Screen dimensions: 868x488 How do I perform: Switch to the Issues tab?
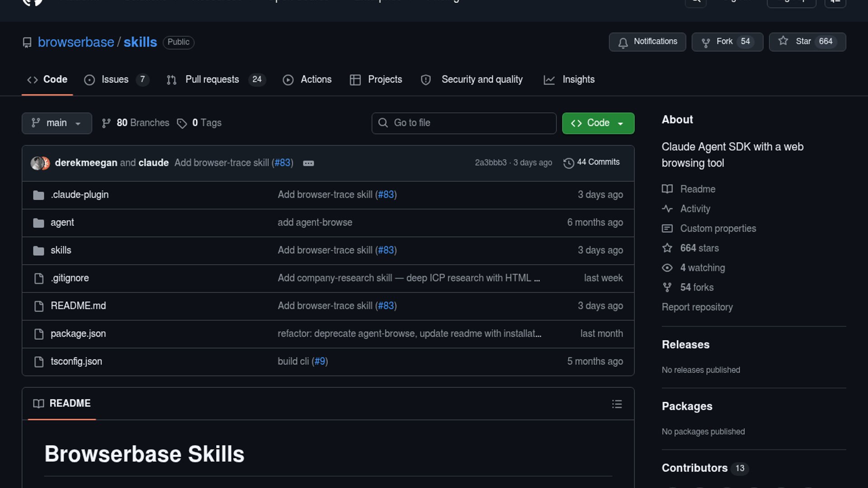115,80
